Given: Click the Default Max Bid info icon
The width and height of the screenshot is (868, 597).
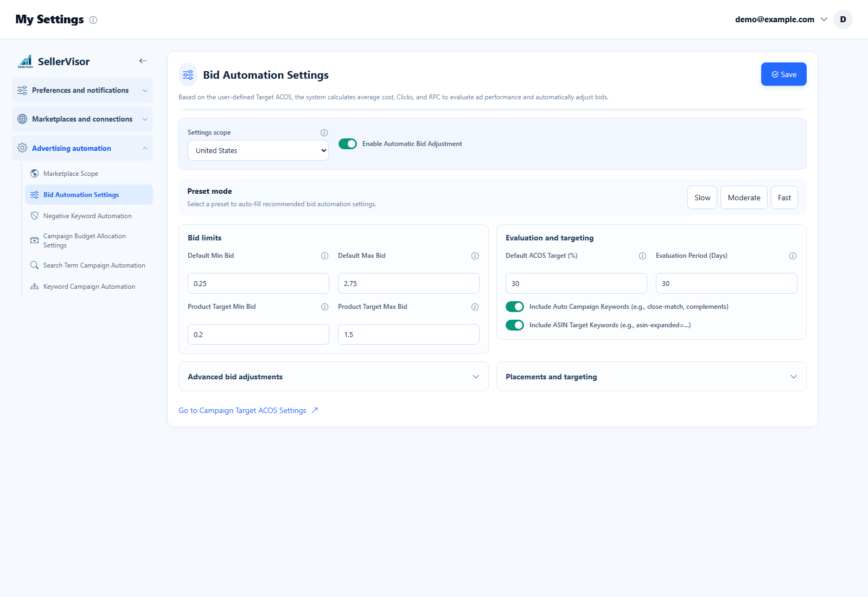Looking at the screenshot, I should (x=475, y=256).
